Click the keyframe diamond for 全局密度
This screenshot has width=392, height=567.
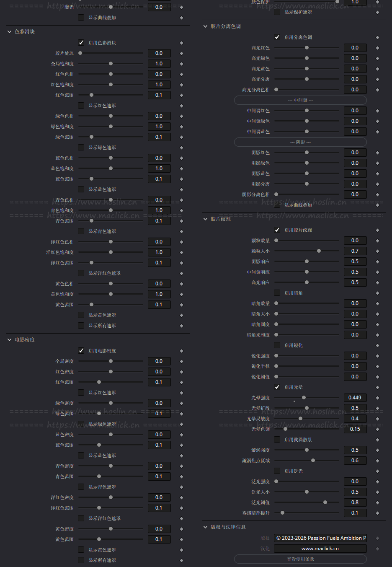point(181,361)
